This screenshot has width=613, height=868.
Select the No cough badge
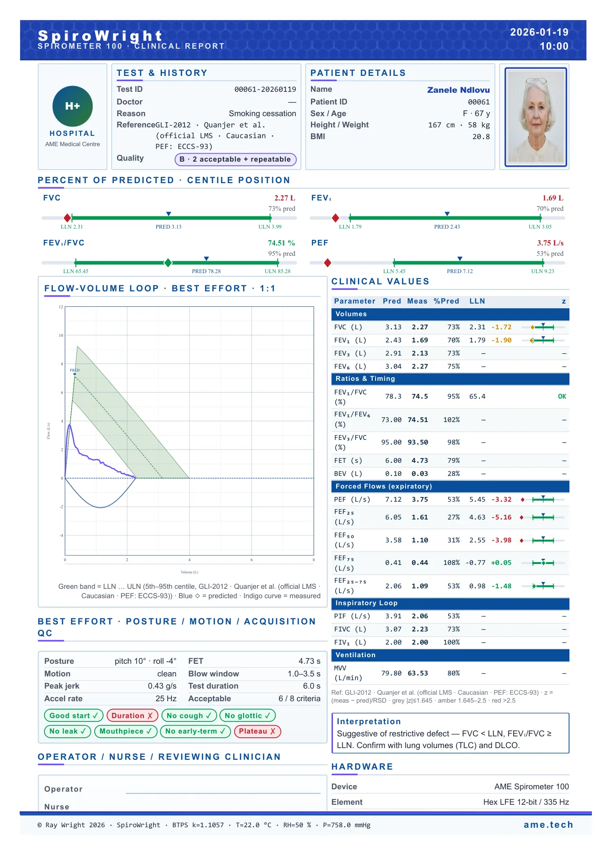click(x=189, y=716)
